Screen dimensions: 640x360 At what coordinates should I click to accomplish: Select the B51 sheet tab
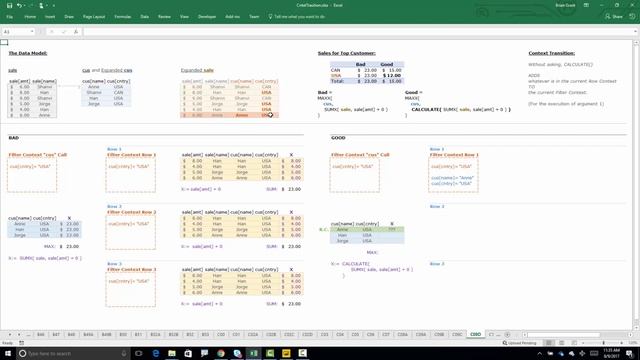138,334
